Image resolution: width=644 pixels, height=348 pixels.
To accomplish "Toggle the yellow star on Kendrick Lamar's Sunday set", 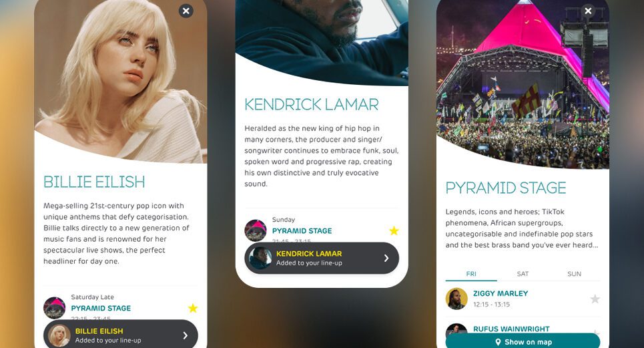I will coord(394,230).
